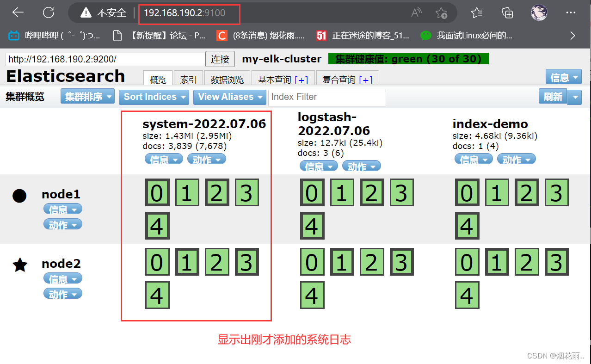Screen dimensions: 591x364
Task: Select shard 4 of system-2022.07.06 on node2
Action: pyautogui.click(x=157, y=295)
